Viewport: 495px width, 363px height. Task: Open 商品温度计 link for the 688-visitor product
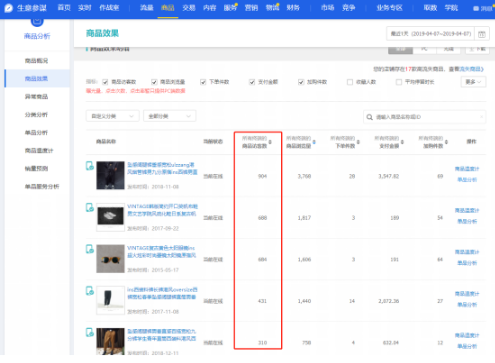(x=467, y=211)
